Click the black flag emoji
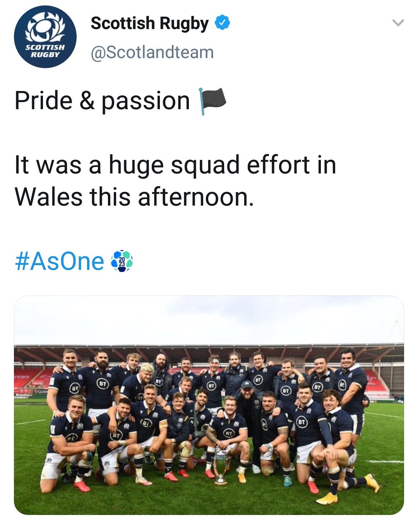Screen dimensions: 418x532 point(212,101)
